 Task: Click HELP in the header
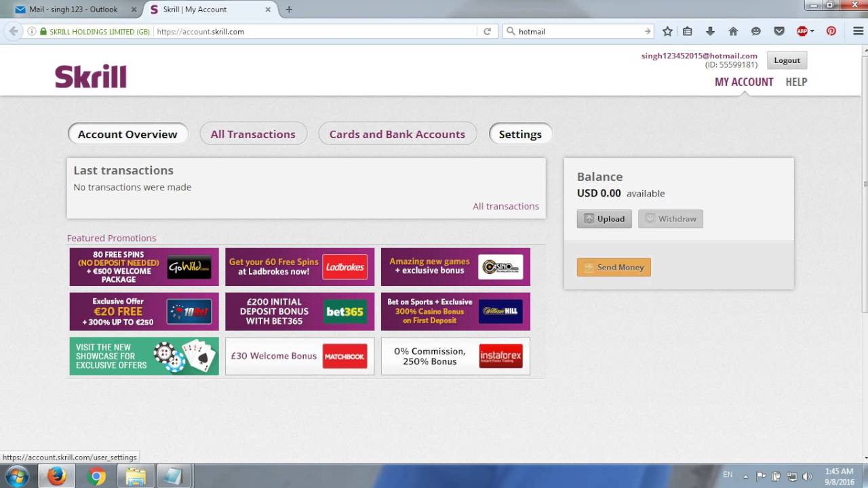[x=796, y=82]
